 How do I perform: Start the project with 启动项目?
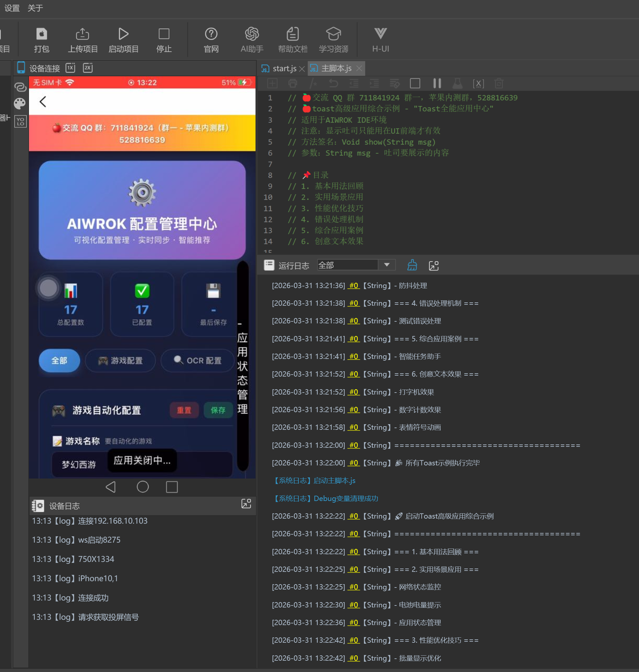click(x=123, y=34)
